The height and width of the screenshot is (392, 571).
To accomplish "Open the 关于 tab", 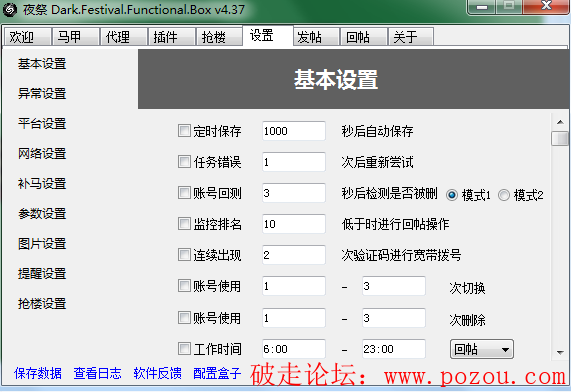I will (411, 36).
